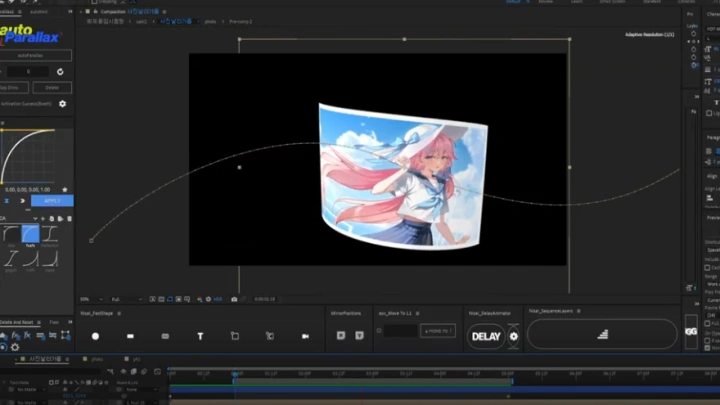Click the Delete button in autoParallax
Screen dimensions: 720x405
[52, 87]
